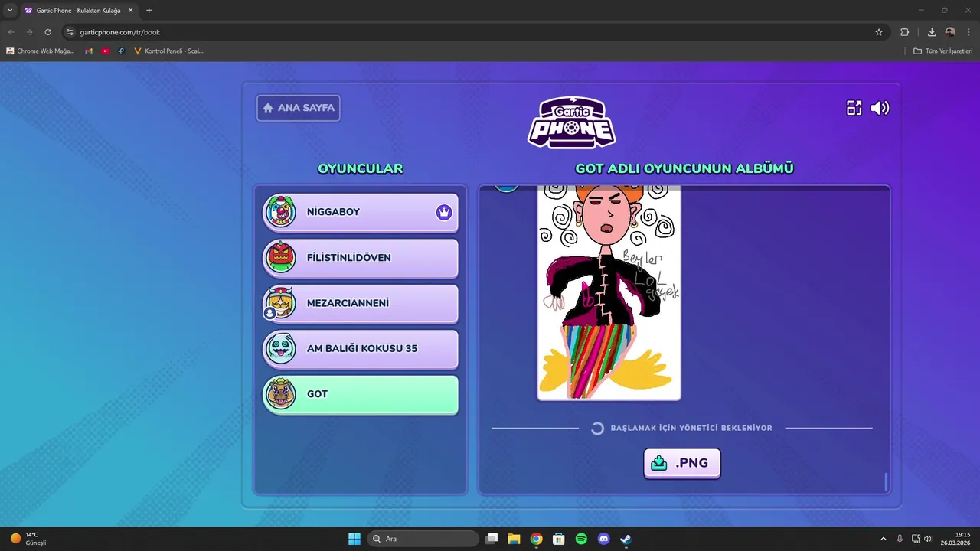Open Task View from the taskbar
This screenshot has height=551, width=980.
tap(492, 539)
